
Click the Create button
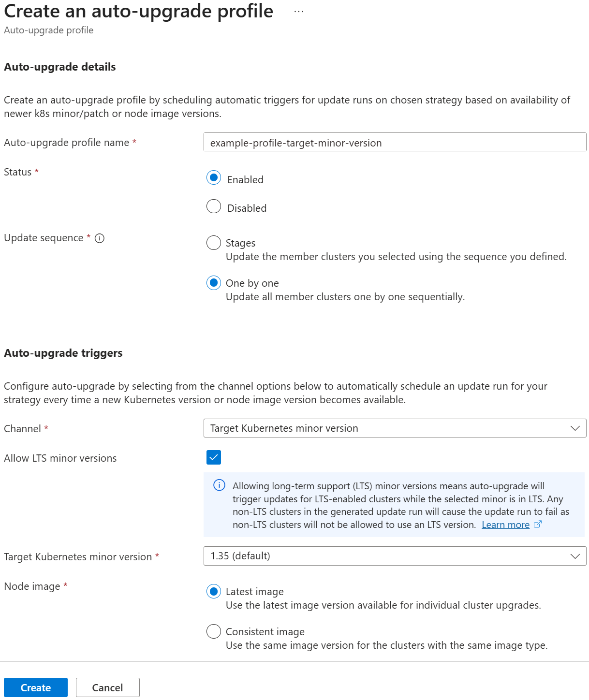[x=36, y=687]
